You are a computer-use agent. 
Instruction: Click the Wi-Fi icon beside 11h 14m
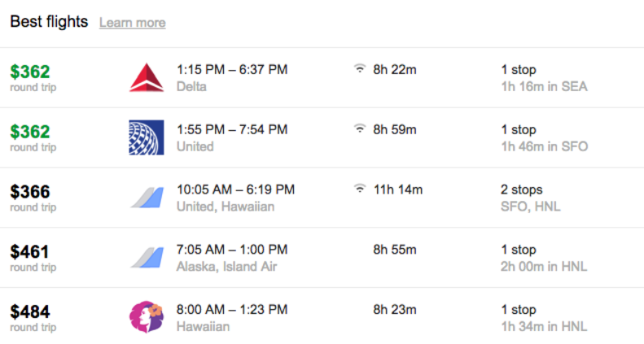[x=360, y=188]
